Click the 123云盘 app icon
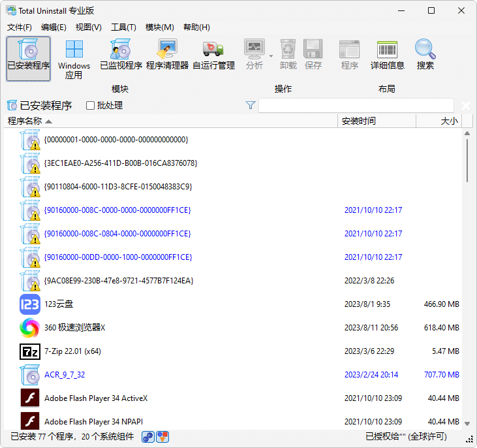Image resolution: width=477 pixels, height=448 pixels. pos(30,304)
